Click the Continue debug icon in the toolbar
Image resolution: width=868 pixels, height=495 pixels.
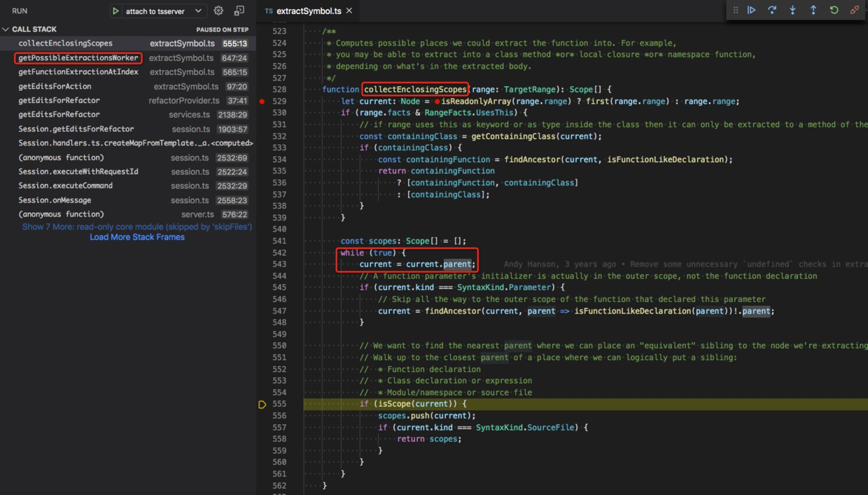pos(750,10)
